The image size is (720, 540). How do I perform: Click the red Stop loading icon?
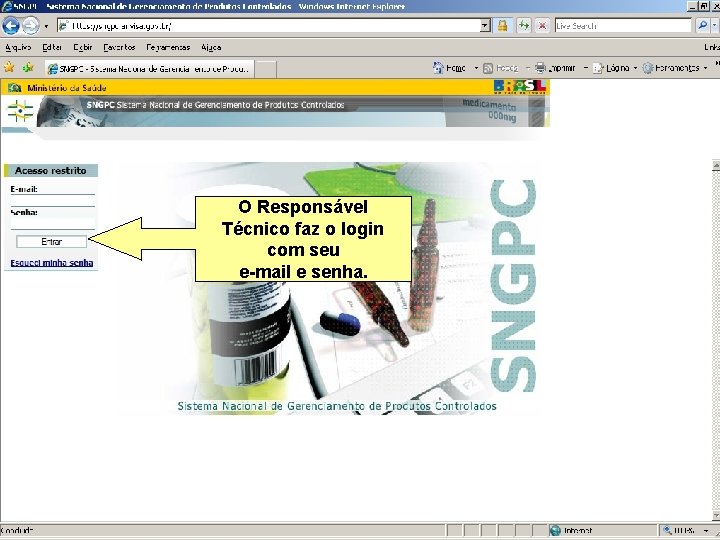click(x=542, y=26)
